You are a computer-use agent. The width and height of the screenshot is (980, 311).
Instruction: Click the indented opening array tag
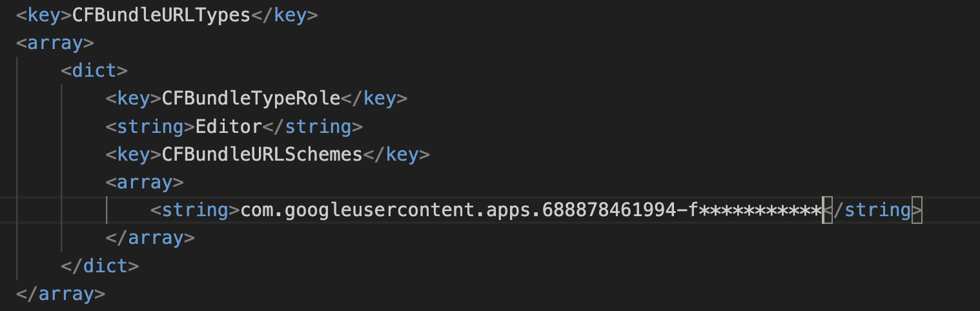point(145,182)
